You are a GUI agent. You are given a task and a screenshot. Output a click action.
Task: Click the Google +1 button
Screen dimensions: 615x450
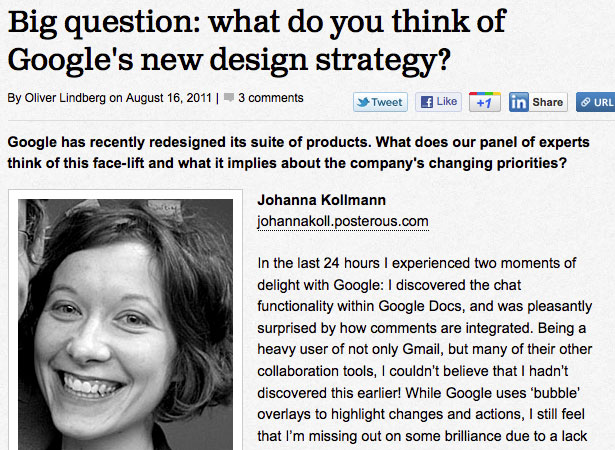pos(485,102)
